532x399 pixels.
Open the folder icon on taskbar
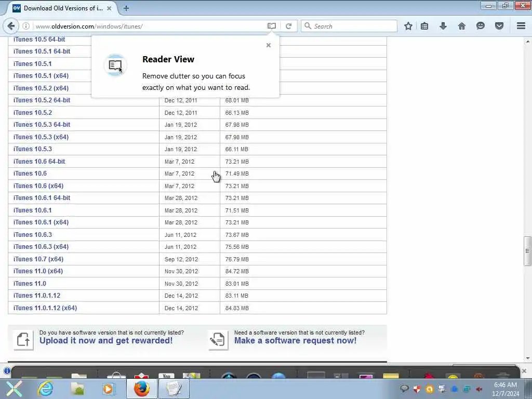click(78, 389)
